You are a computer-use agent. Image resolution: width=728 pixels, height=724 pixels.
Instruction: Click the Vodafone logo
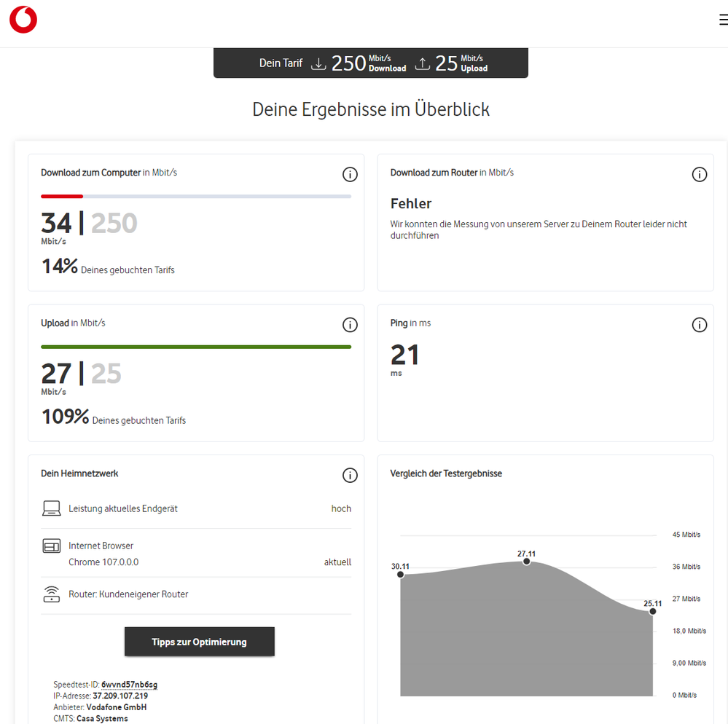[x=23, y=20]
